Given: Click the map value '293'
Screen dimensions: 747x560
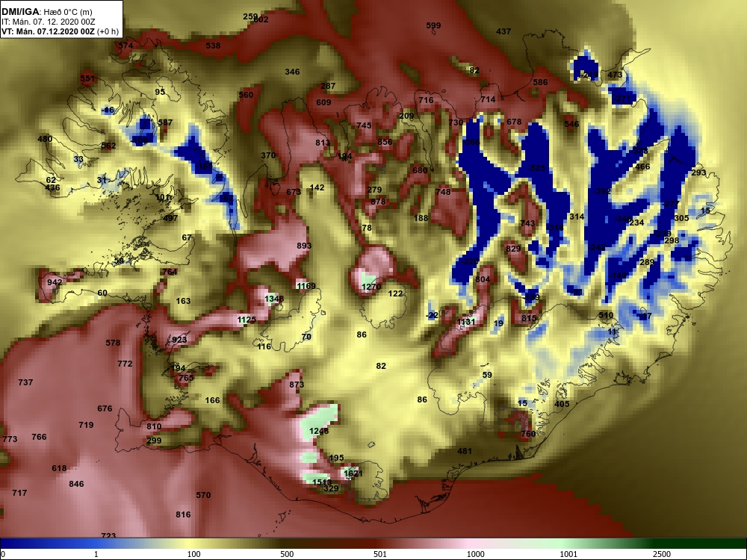Looking at the screenshot, I should [699, 172].
